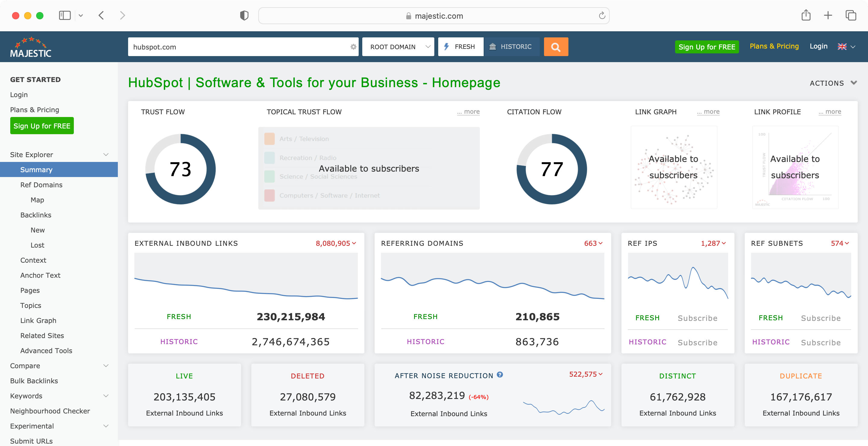868x446 pixels.
Task: Open Plans & Pricing in header
Action: [x=774, y=46]
